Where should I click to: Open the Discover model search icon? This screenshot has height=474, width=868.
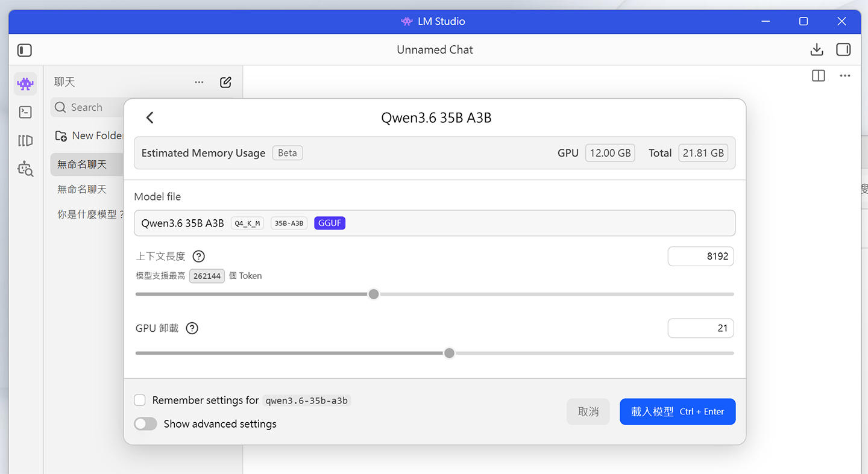pos(25,169)
